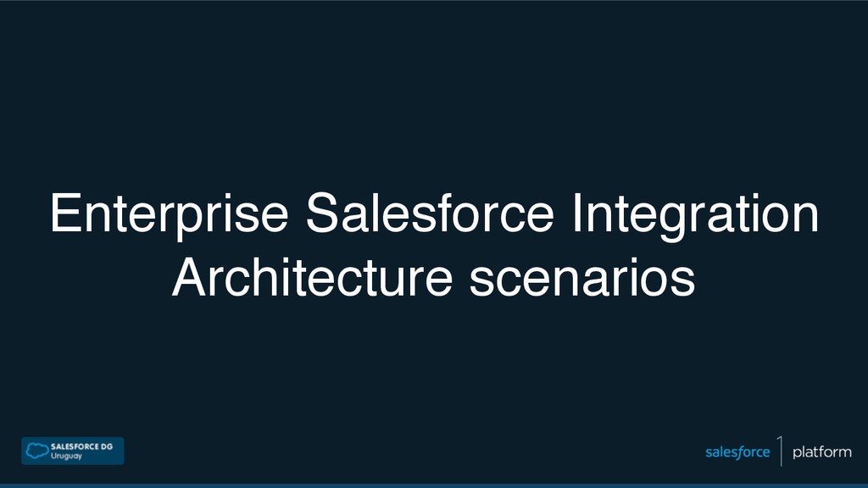The image size is (868, 488).
Task: Click the cloud icon in Salesforce DG badge
Action: point(37,451)
